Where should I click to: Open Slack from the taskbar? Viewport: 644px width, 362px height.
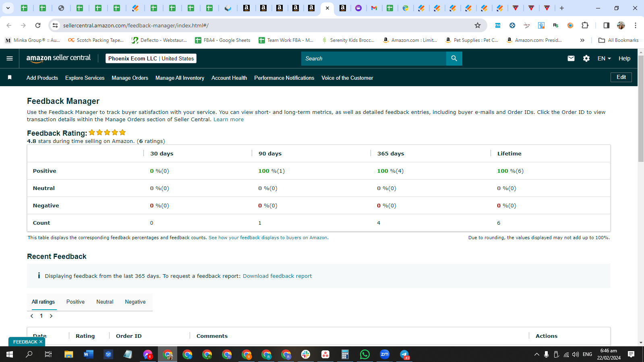[x=306, y=354]
